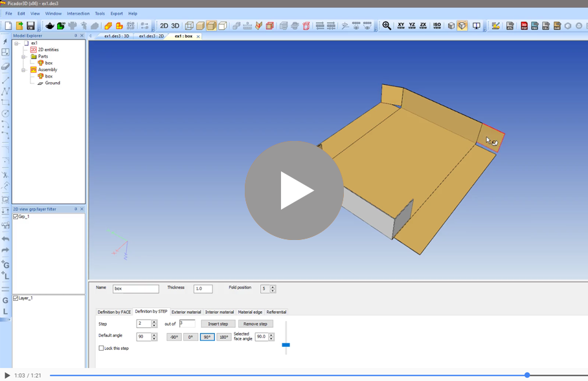Click the redo arrow in left toolbar
The width and height of the screenshot is (588, 381).
coord(5,250)
